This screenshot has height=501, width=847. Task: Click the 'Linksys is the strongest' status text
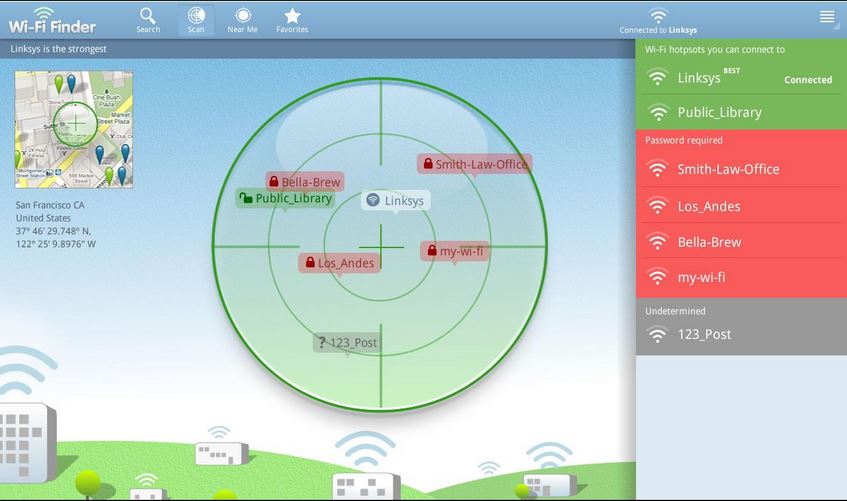58,49
